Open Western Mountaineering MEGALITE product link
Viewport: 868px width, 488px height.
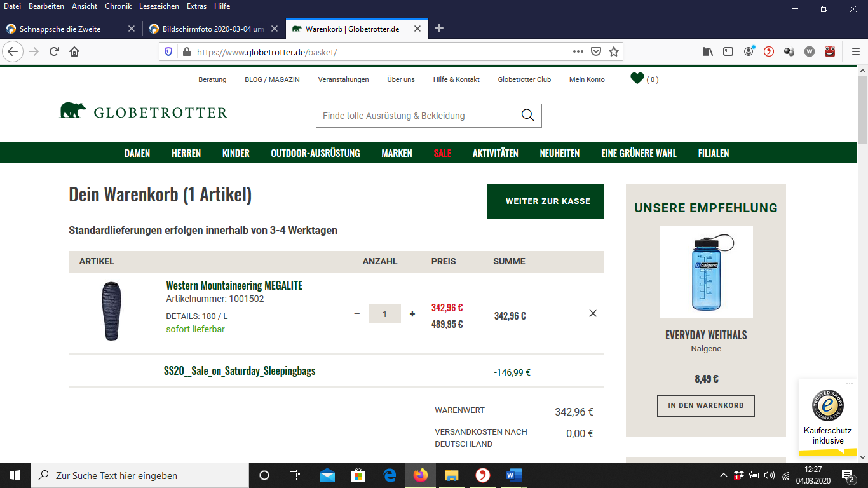(x=234, y=285)
